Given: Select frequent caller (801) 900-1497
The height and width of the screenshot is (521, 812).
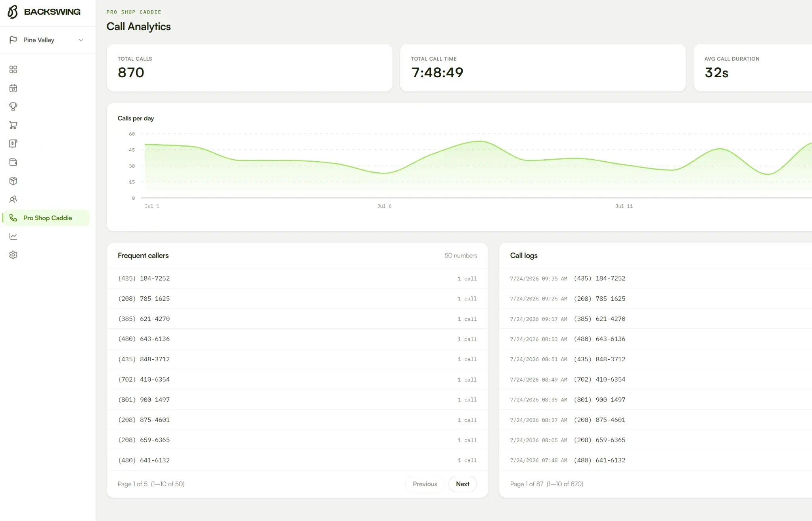Looking at the screenshot, I should tap(297, 400).
